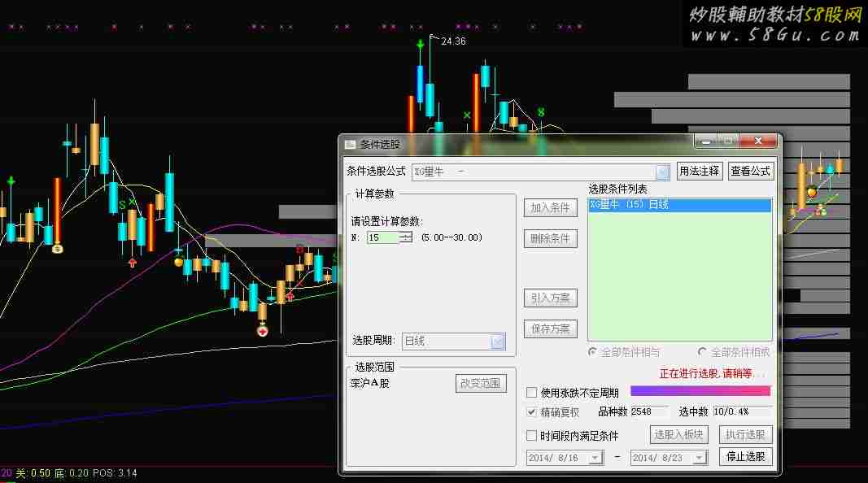The image size is (868, 483).
Task: Click the 停止选股 button
Action: point(745,456)
